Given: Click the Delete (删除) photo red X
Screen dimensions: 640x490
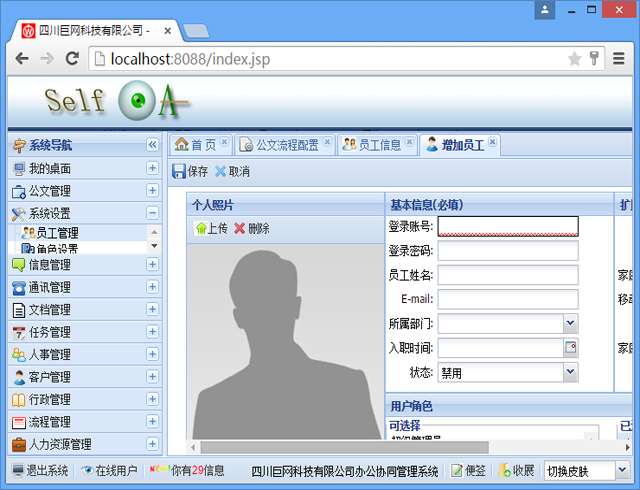Looking at the screenshot, I should [x=240, y=228].
